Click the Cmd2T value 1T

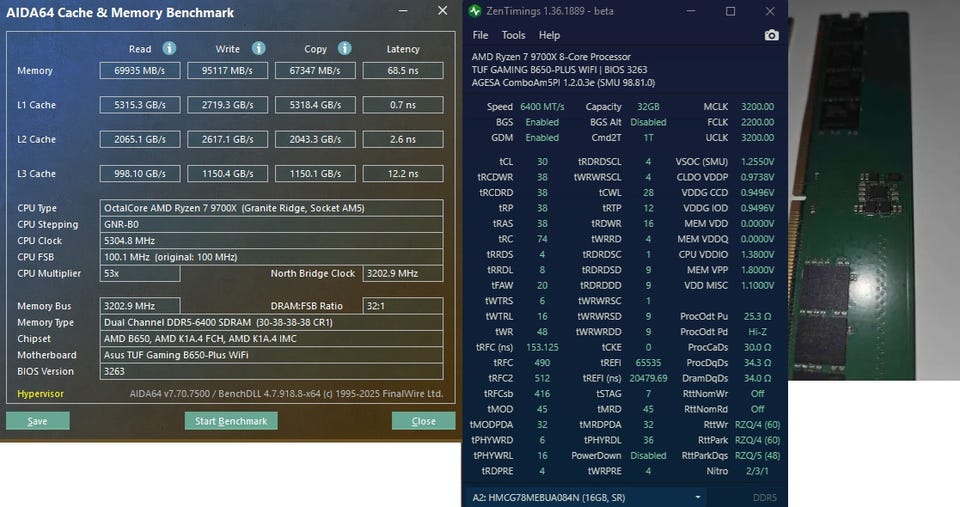[x=648, y=138]
